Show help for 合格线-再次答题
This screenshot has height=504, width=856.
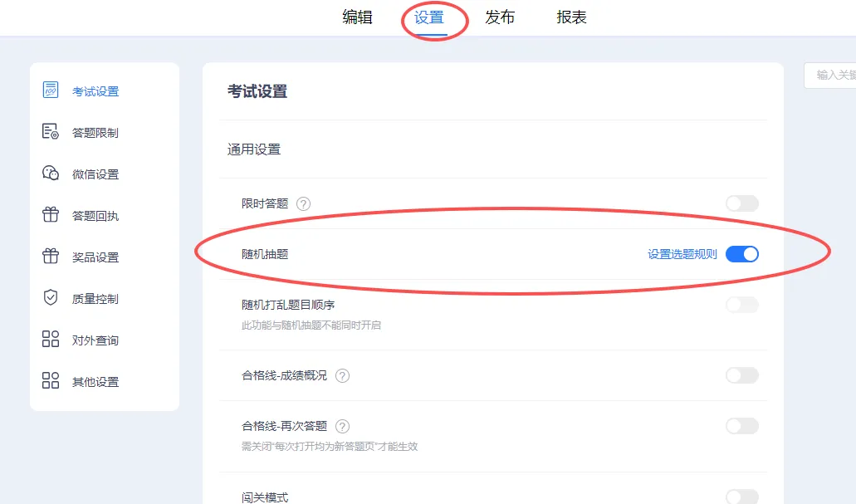click(x=342, y=427)
